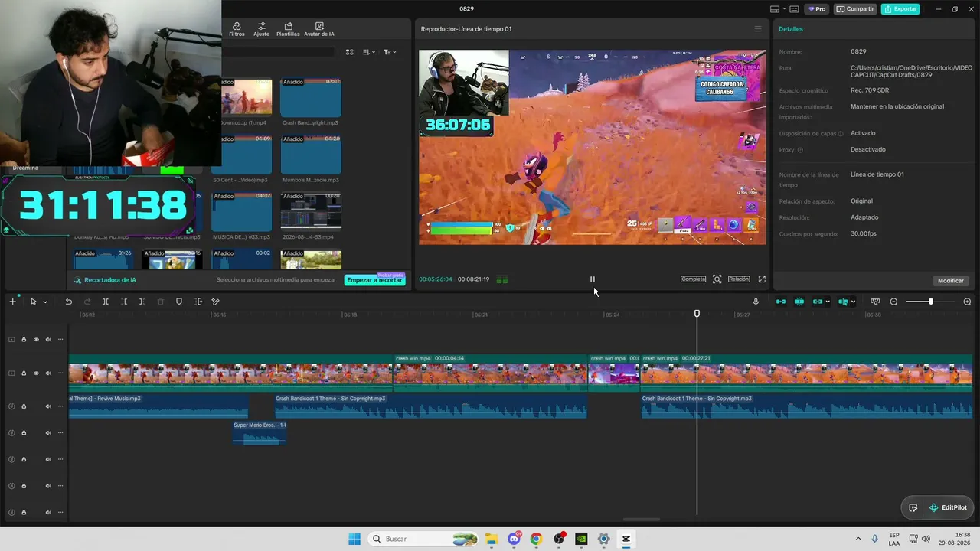Open the Ajuste panel
This screenshot has width=980, height=551.
tap(262, 29)
